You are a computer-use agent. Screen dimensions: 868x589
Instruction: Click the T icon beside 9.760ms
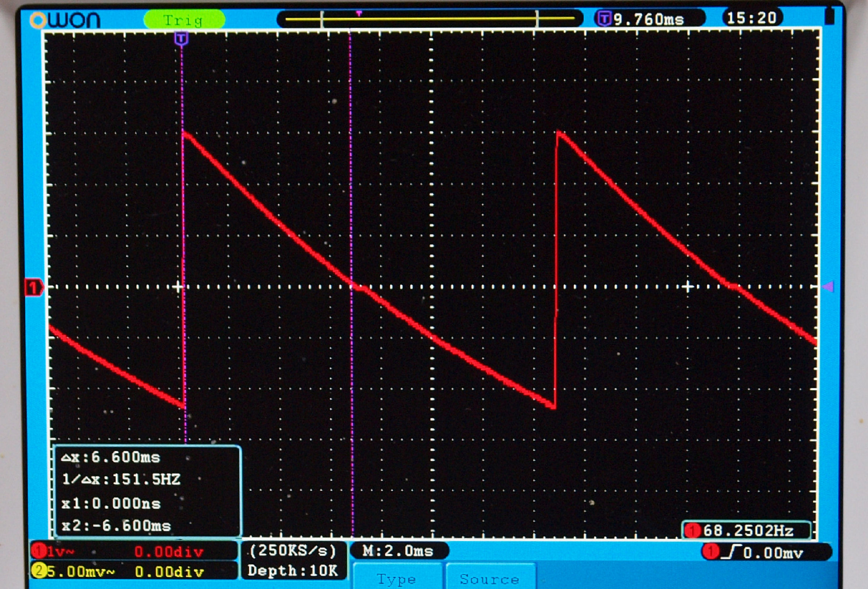(x=604, y=19)
